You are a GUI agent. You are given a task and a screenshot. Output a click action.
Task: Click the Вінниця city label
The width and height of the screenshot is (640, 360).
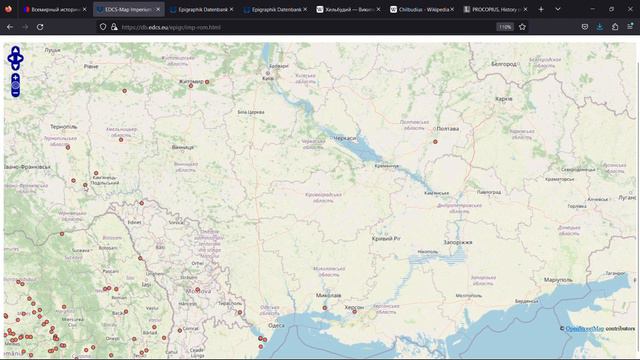coord(182,147)
